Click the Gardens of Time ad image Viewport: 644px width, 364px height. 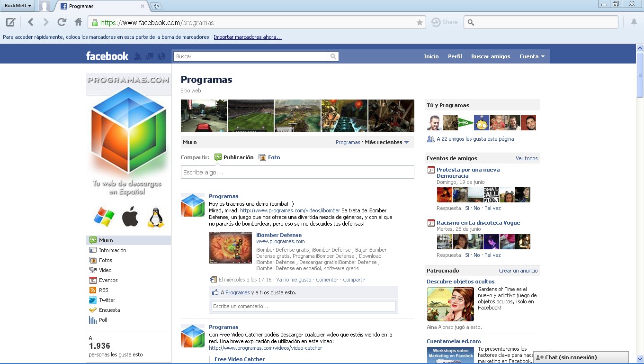pos(450,304)
